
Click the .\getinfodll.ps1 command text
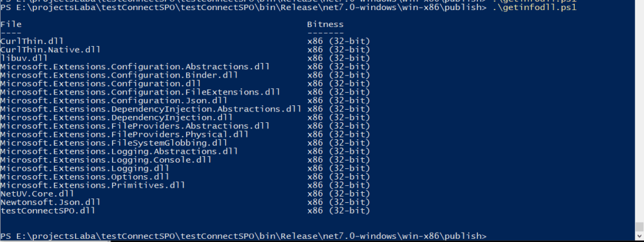pos(534,8)
